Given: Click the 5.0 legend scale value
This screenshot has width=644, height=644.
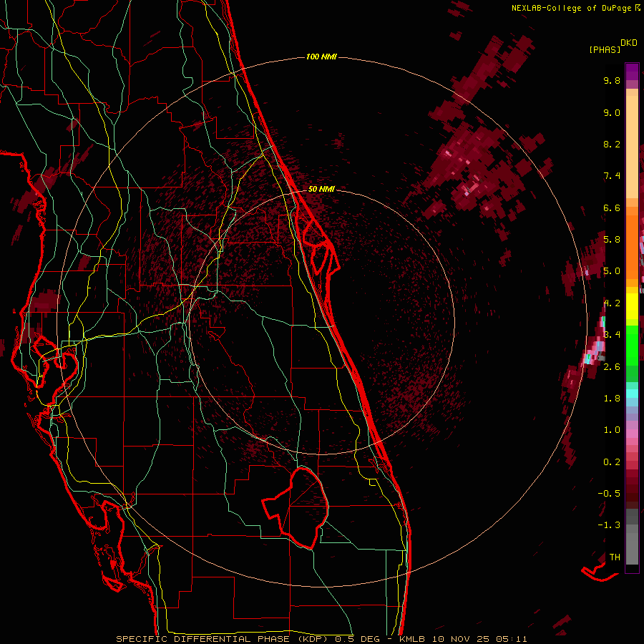Looking at the screenshot, I should tap(612, 271).
